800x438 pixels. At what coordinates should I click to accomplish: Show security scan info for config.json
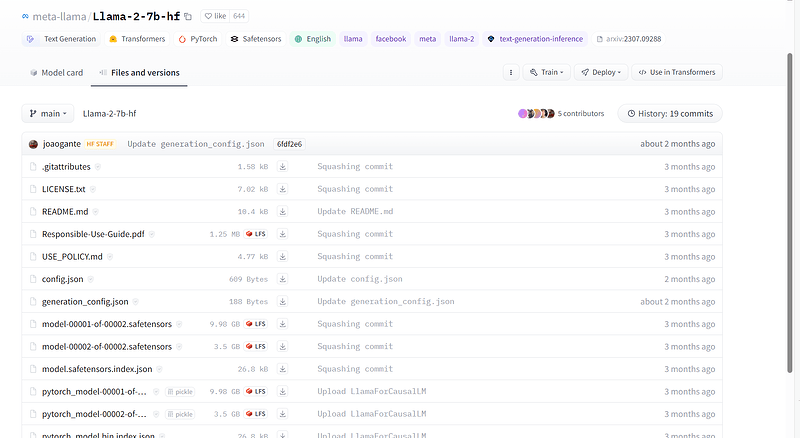91,279
